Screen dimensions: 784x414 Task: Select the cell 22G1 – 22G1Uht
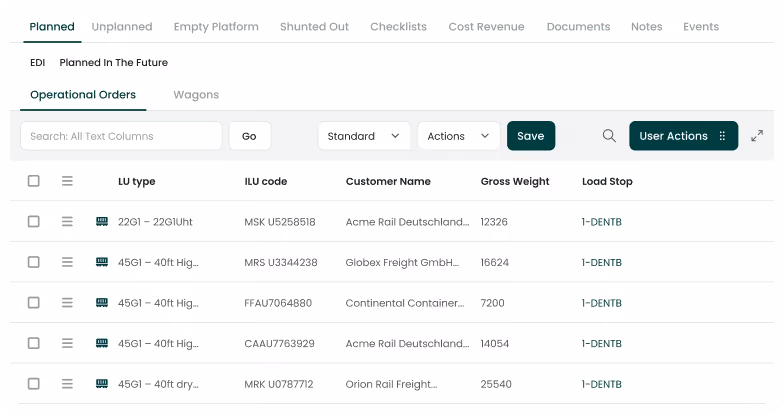(x=155, y=222)
